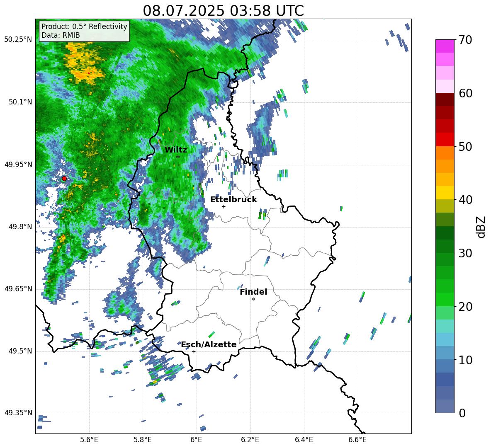Click the 49.65°N latitude label
Screen dimensions: 491x448
point(18,288)
